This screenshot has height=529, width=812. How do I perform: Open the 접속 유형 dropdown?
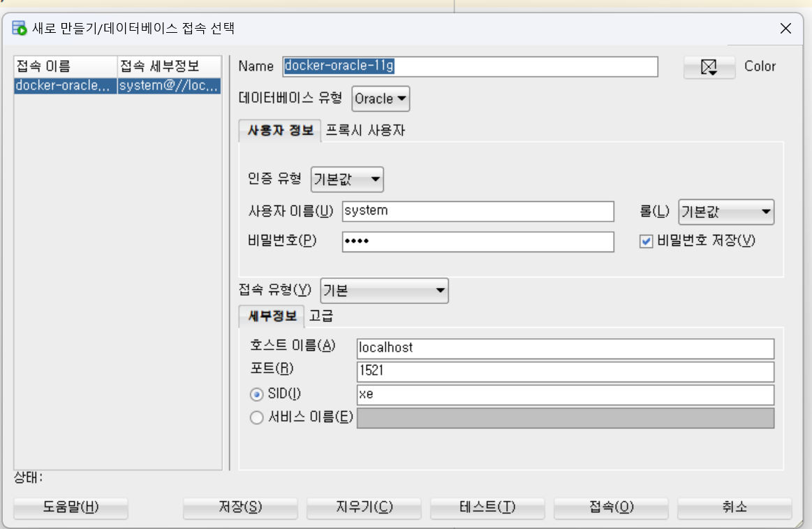[384, 290]
